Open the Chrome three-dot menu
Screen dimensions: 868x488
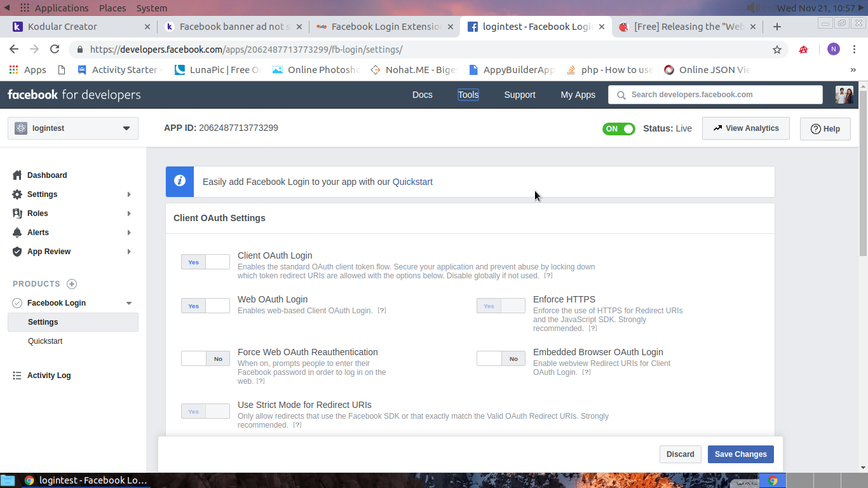[x=855, y=50]
